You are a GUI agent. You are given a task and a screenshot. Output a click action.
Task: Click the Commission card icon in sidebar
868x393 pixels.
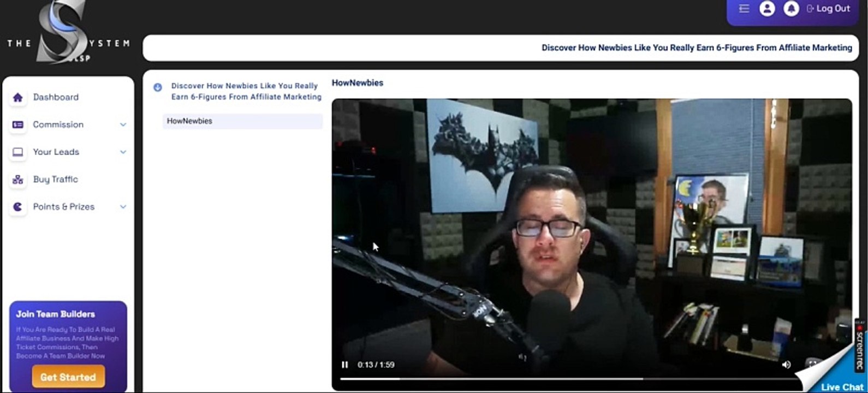(x=17, y=124)
